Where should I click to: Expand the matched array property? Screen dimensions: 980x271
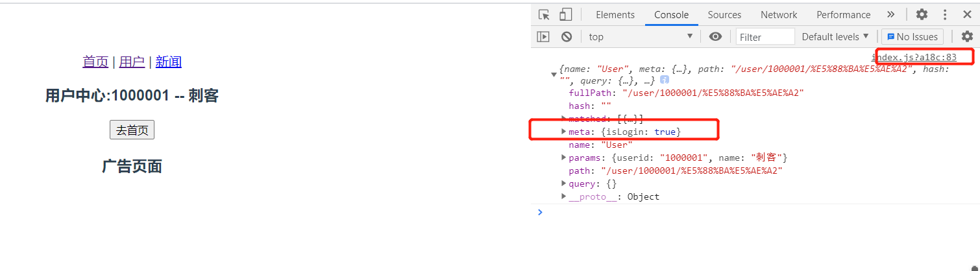click(x=564, y=119)
